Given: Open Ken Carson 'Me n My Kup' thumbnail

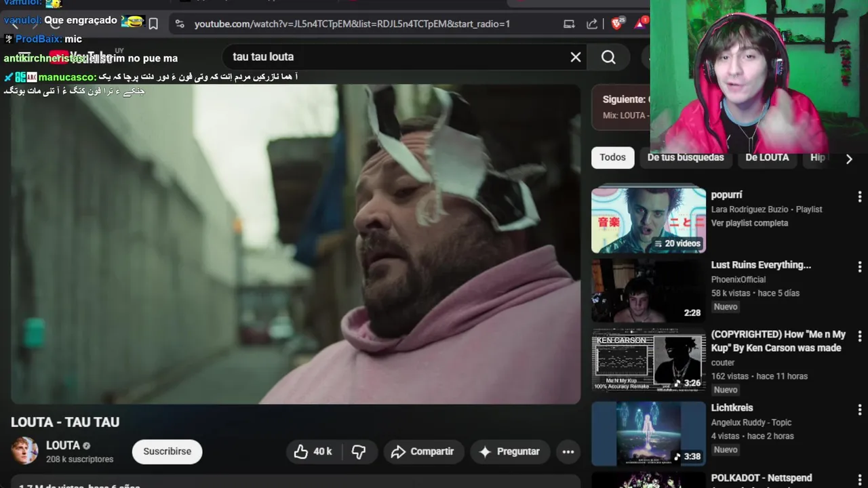Looking at the screenshot, I should coord(648,361).
